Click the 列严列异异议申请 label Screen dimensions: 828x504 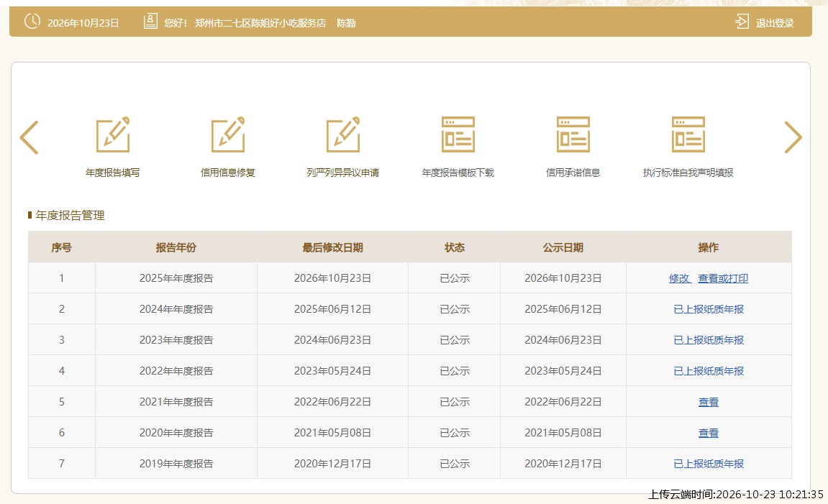[x=342, y=173]
